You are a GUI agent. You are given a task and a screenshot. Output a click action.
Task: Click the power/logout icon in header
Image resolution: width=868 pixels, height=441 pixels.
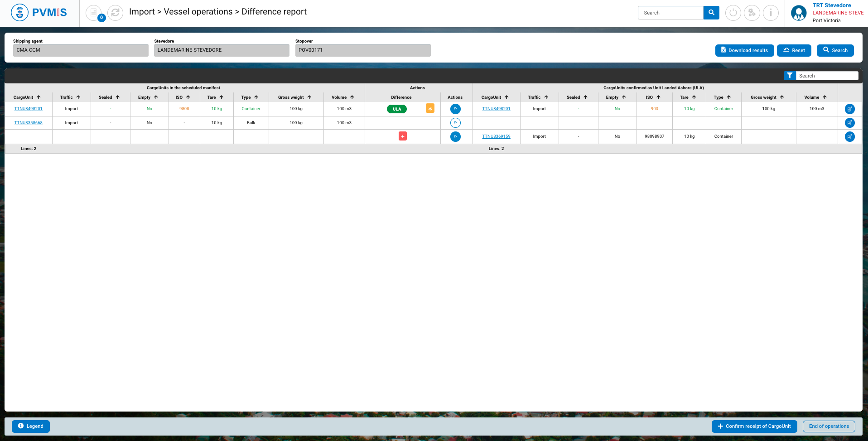pyautogui.click(x=733, y=13)
